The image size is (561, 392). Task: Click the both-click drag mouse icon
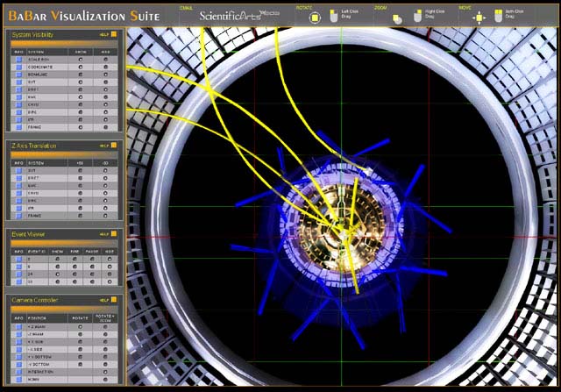pos(499,16)
